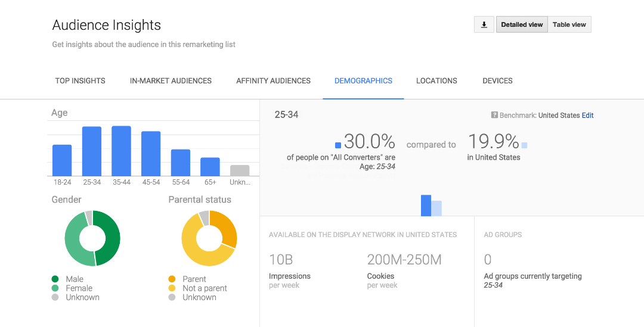Image resolution: width=644 pixels, height=327 pixels.
Task: Open the Top Insights tab
Action: point(80,81)
